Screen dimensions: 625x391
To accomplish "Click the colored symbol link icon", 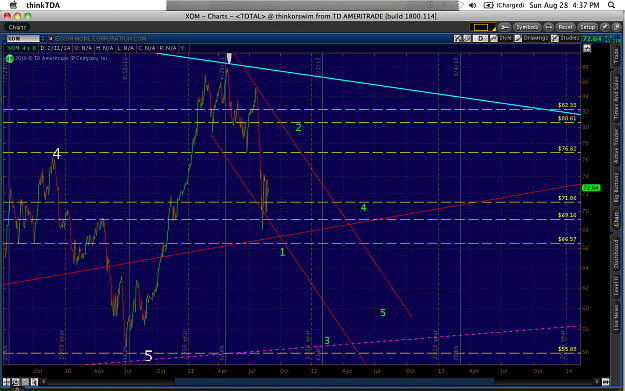I will [x=50, y=39].
